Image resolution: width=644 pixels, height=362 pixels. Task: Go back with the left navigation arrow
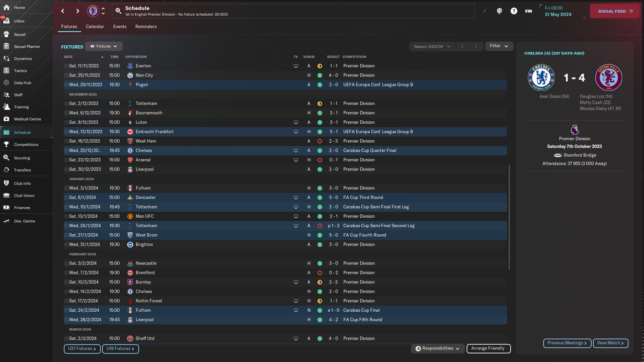click(x=63, y=11)
